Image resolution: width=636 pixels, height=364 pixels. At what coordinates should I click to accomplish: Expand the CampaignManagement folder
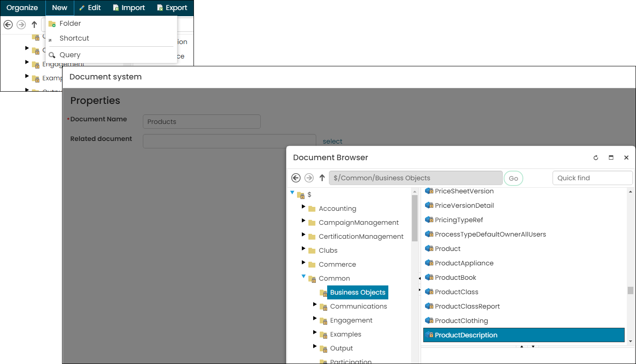click(x=304, y=220)
